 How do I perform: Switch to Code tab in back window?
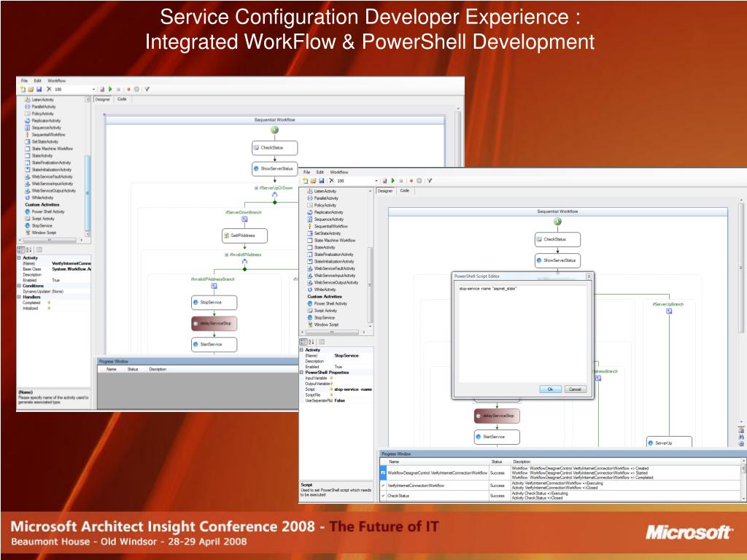(122, 99)
